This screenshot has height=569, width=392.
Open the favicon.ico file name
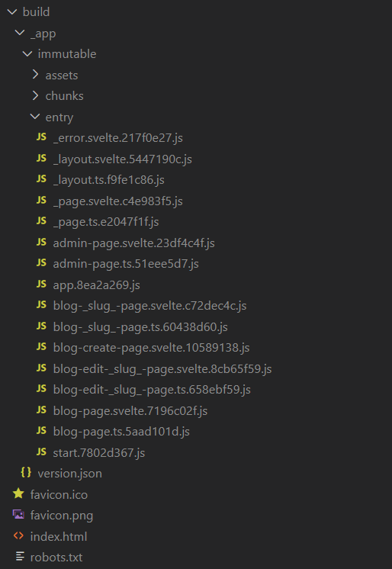59,494
